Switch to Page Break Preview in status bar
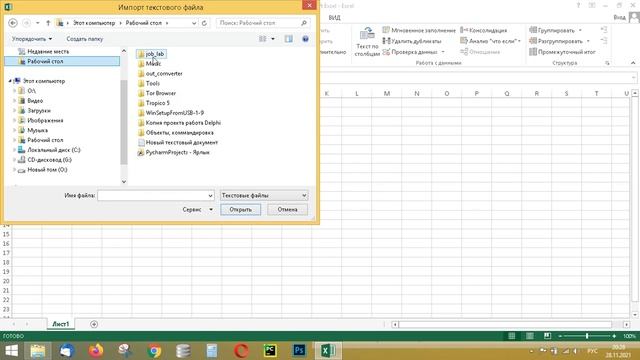This screenshot has width=640, height=360. (547, 336)
